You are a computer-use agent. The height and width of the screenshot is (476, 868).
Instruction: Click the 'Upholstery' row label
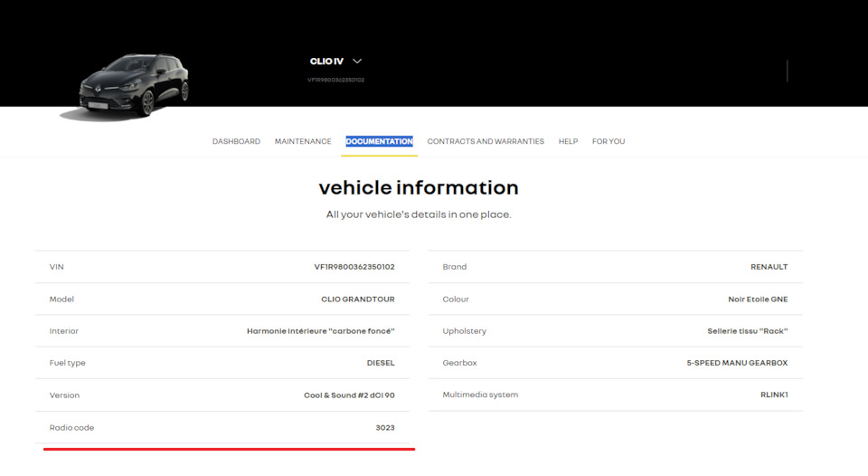(465, 331)
